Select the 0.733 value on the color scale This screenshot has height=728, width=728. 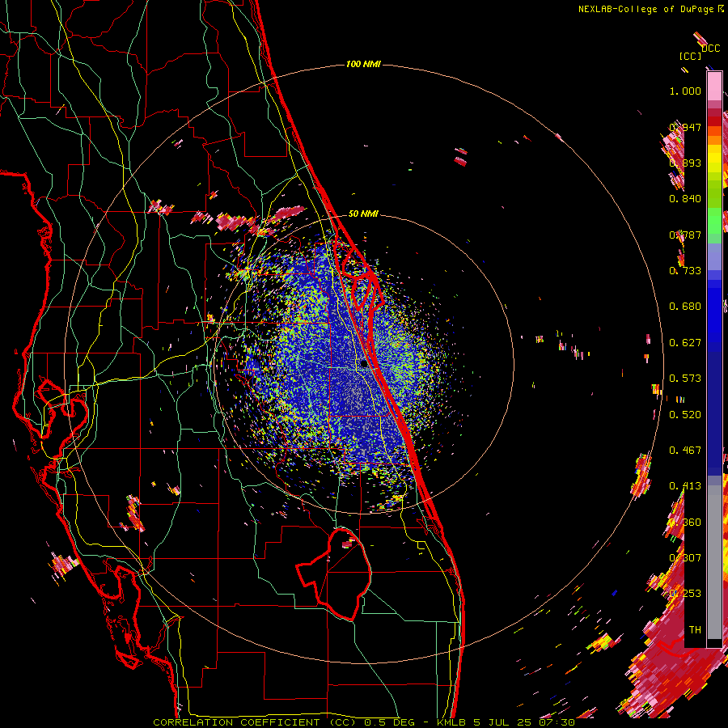coord(685,271)
